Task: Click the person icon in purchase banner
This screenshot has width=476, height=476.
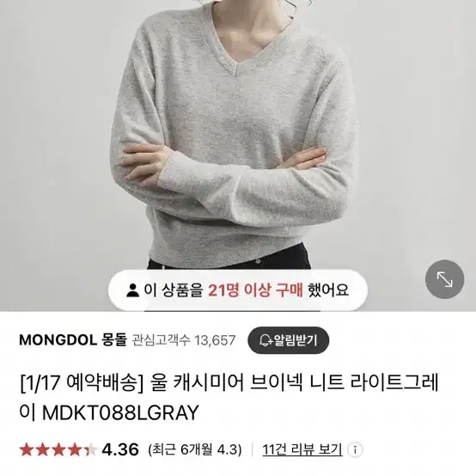Action: pos(132,290)
